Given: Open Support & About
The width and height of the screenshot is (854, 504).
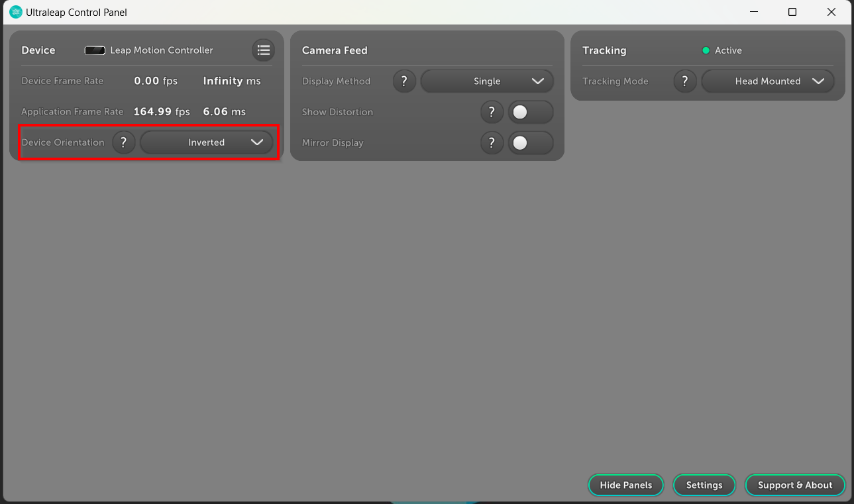Looking at the screenshot, I should (795, 485).
